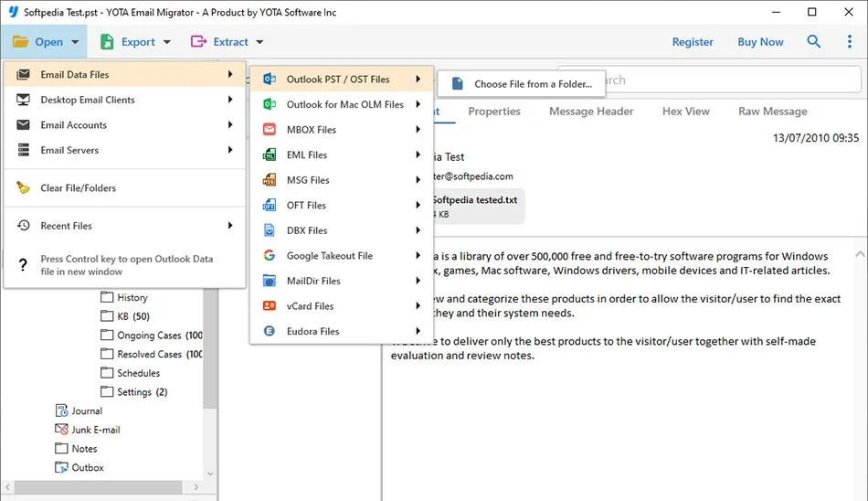Open the Email Data Files submenu
Viewport: 868px width, 501px height.
tap(124, 74)
